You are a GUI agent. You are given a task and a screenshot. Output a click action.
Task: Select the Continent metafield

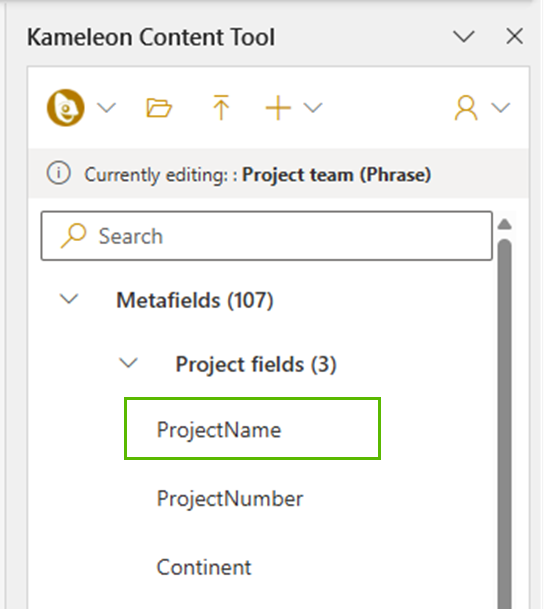(x=204, y=567)
